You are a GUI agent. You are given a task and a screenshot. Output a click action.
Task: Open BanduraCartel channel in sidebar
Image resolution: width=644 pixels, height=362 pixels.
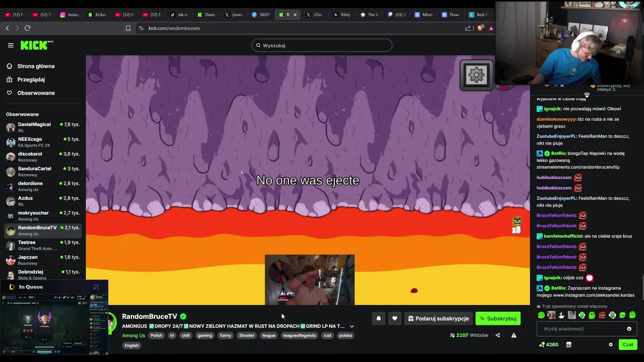click(42, 171)
